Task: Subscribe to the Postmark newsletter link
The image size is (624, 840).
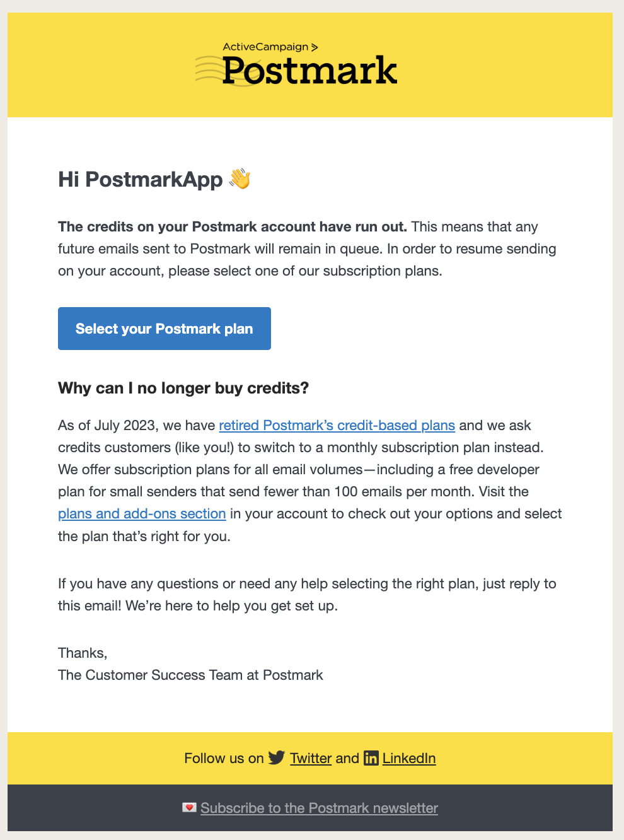Action: (x=319, y=808)
